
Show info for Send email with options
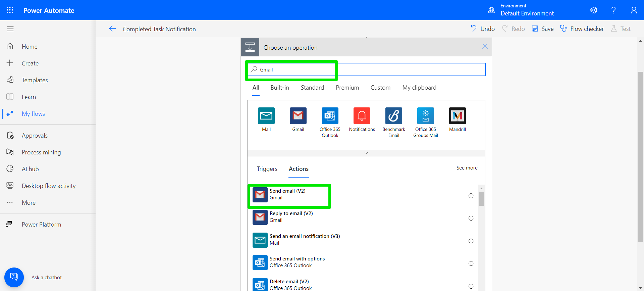click(x=471, y=263)
